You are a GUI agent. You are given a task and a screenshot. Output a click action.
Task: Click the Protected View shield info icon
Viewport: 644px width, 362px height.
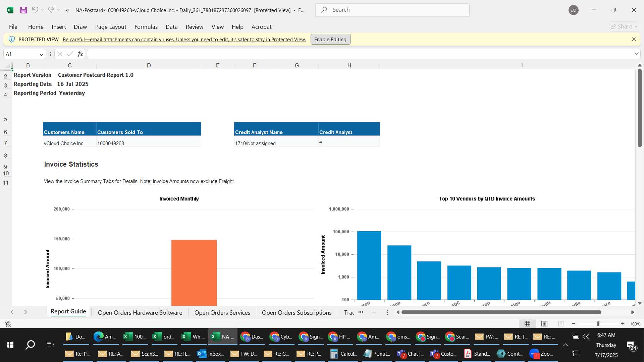coord(11,39)
